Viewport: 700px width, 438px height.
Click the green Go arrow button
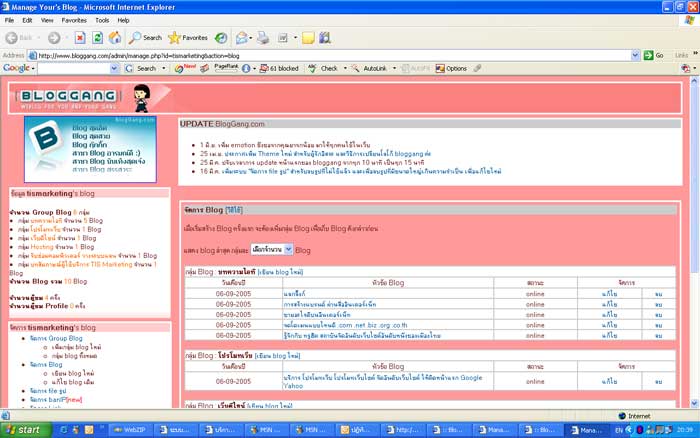[x=654, y=55]
